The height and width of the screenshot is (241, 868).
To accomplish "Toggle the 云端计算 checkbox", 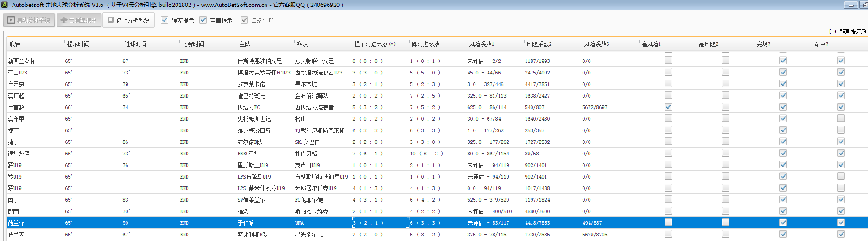I will point(244,20).
